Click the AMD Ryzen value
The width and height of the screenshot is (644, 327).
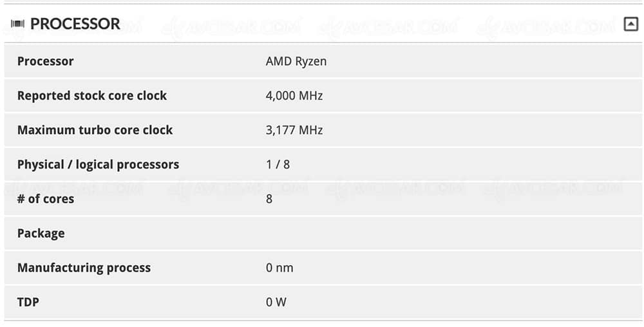(296, 61)
